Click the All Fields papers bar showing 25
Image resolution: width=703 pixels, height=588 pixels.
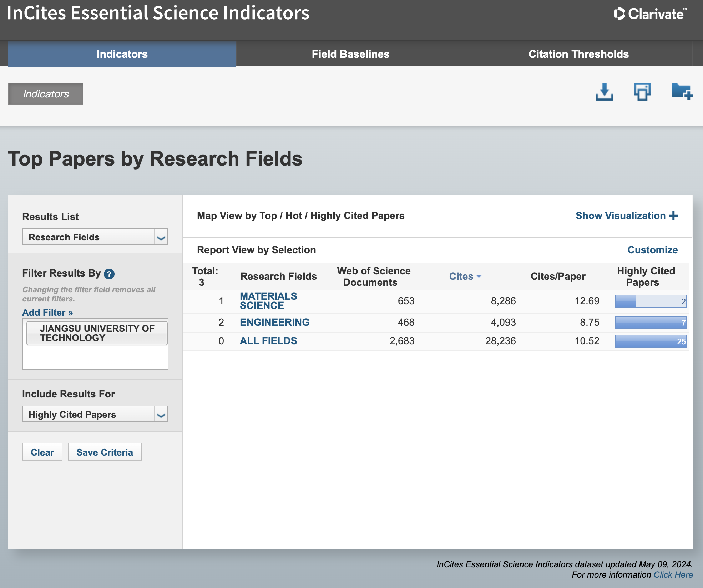coord(650,341)
